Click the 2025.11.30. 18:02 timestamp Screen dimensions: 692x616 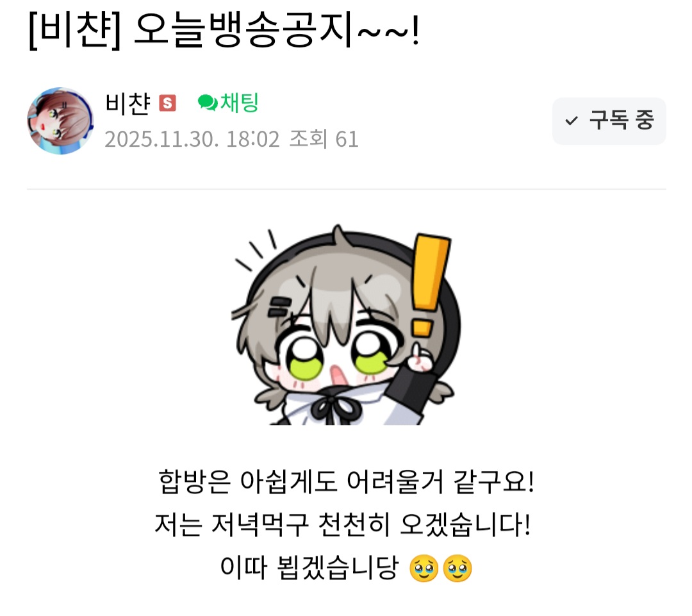click(x=192, y=139)
